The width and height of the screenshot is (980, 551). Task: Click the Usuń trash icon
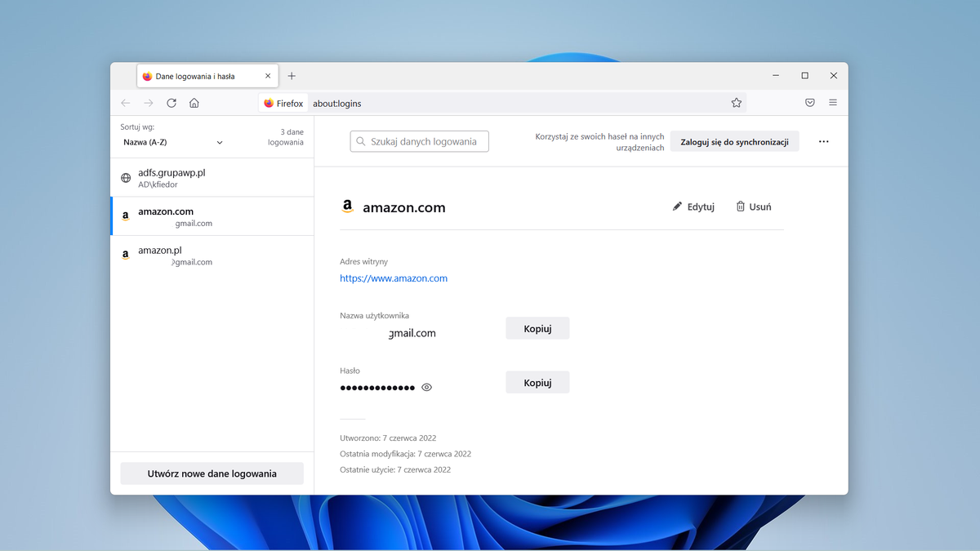(742, 207)
